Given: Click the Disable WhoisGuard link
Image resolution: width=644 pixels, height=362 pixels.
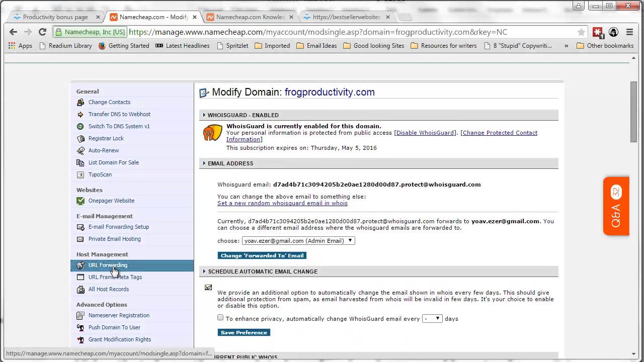Looking at the screenshot, I should click(x=425, y=133).
